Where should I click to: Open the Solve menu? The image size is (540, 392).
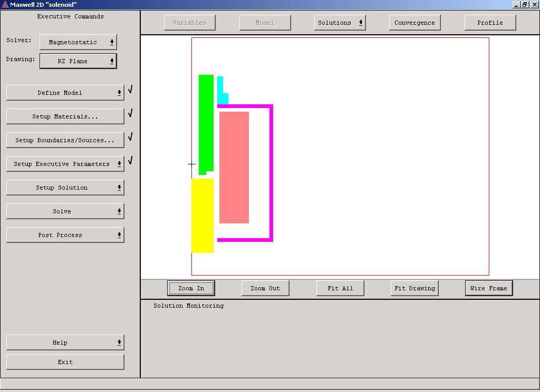pos(65,211)
